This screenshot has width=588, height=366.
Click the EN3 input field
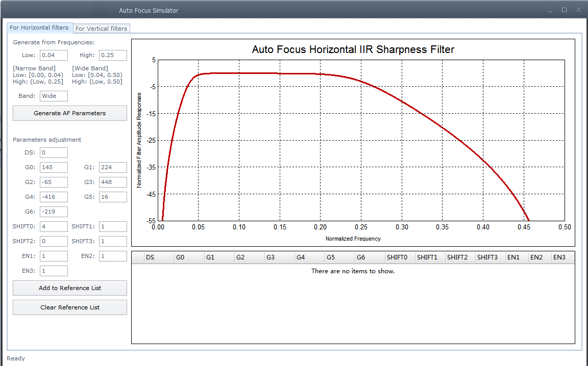click(x=54, y=271)
